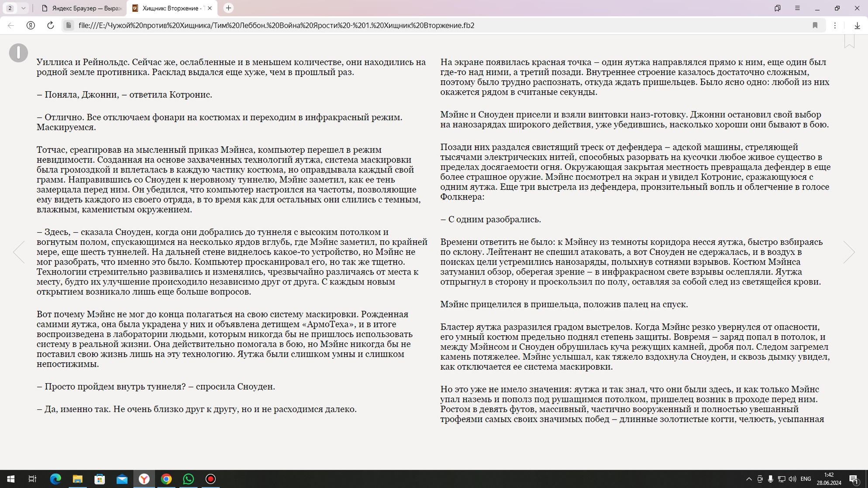
Task: Expand the tab group dropdown chevron
Action: 23,8
